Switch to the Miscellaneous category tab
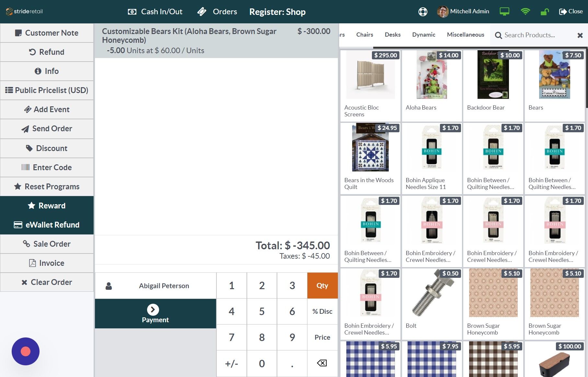588x377 pixels. click(465, 35)
